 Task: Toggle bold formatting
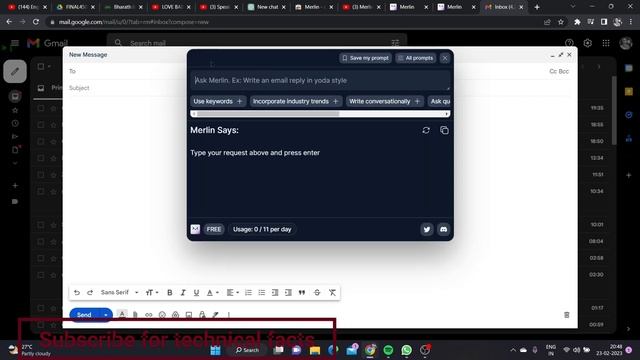(x=170, y=293)
